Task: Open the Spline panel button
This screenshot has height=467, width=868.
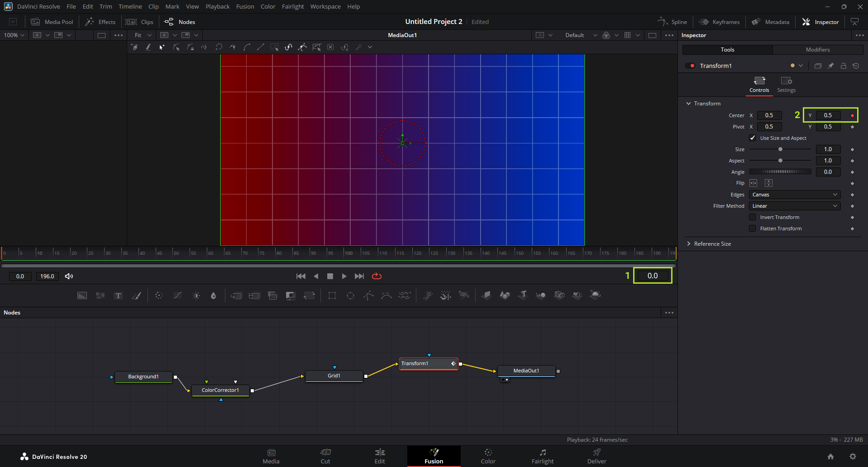Action: point(672,22)
